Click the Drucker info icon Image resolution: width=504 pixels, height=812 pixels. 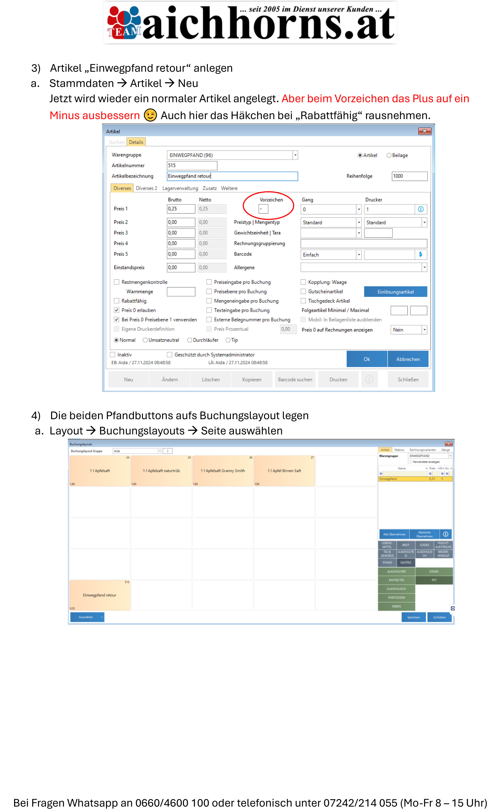pos(420,209)
